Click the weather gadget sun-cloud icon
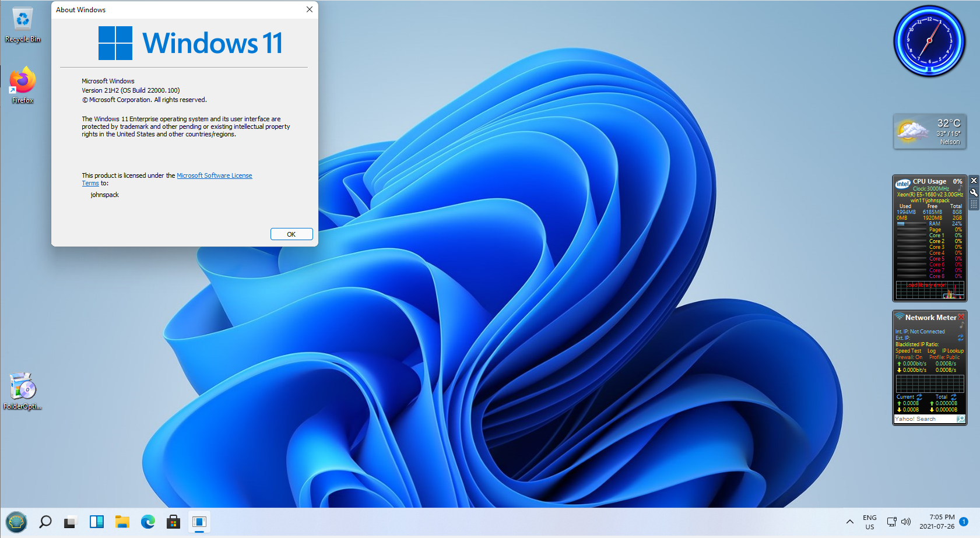Image resolution: width=980 pixels, height=538 pixels. coord(912,131)
